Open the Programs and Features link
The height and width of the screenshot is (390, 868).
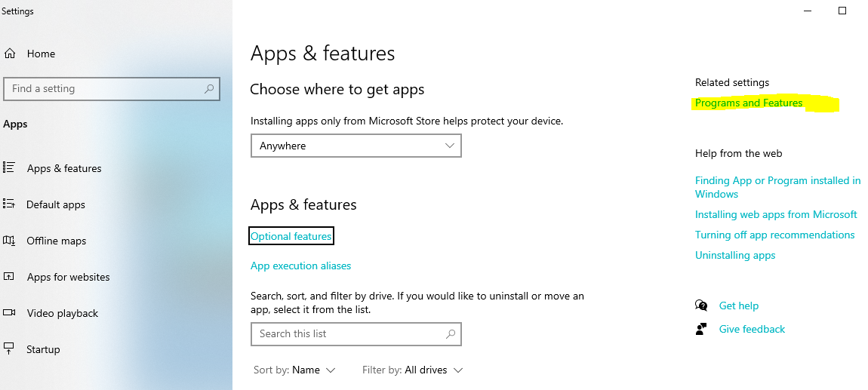point(749,103)
